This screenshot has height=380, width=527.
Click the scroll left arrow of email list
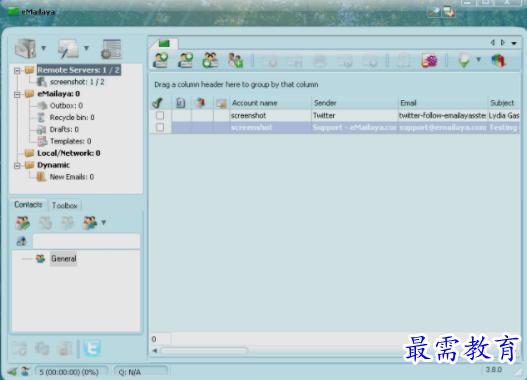[x=155, y=350]
